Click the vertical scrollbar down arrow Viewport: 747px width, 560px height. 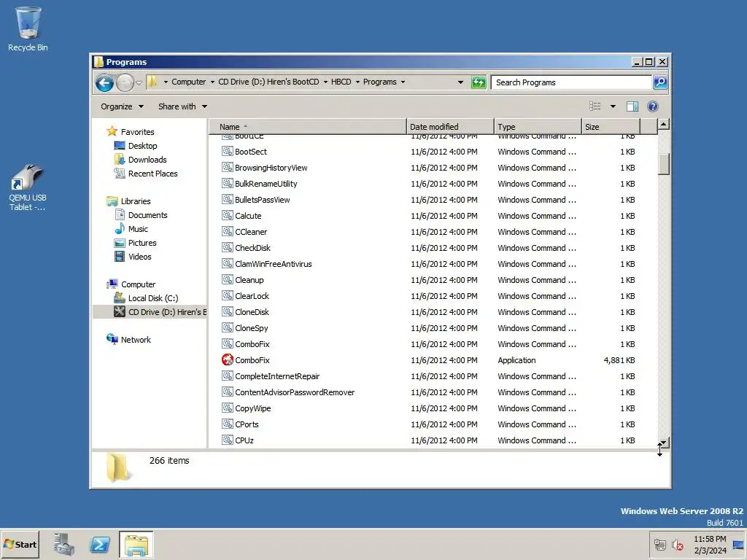click(664, 443)
